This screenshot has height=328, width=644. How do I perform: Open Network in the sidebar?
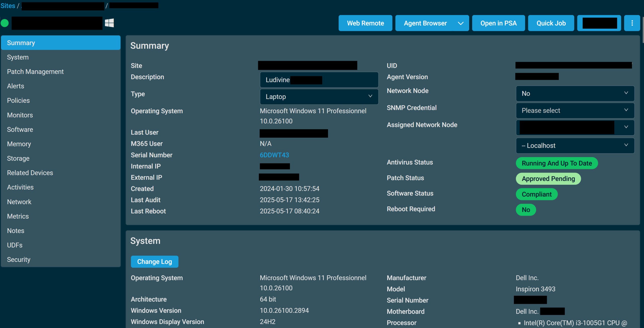click(61, 202)
